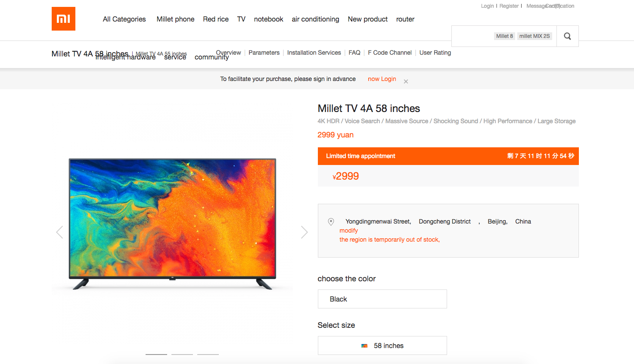The width and height of the screenshot is (634, 364).
Task: Select the 58 inches size option
Action: tap(382, 345)
